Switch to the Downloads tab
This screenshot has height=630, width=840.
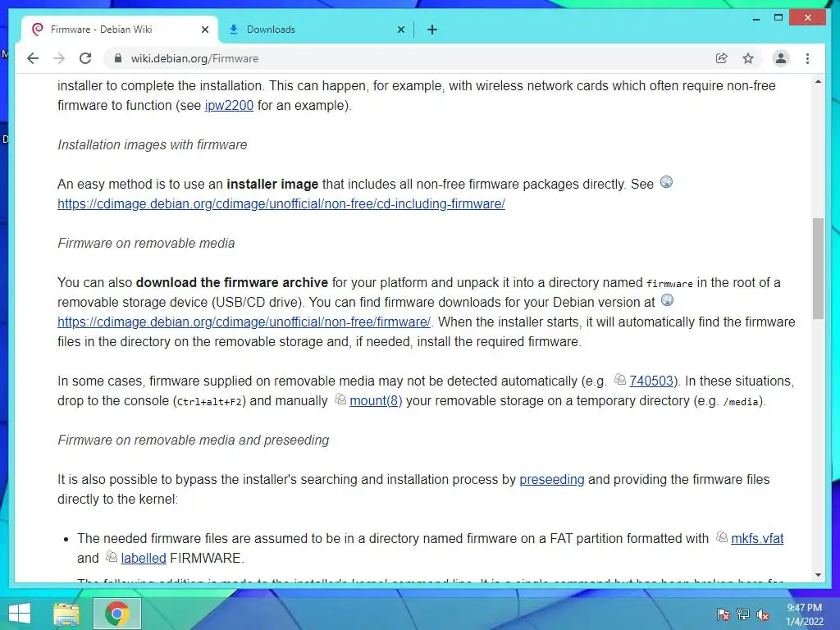pos(316,30)
